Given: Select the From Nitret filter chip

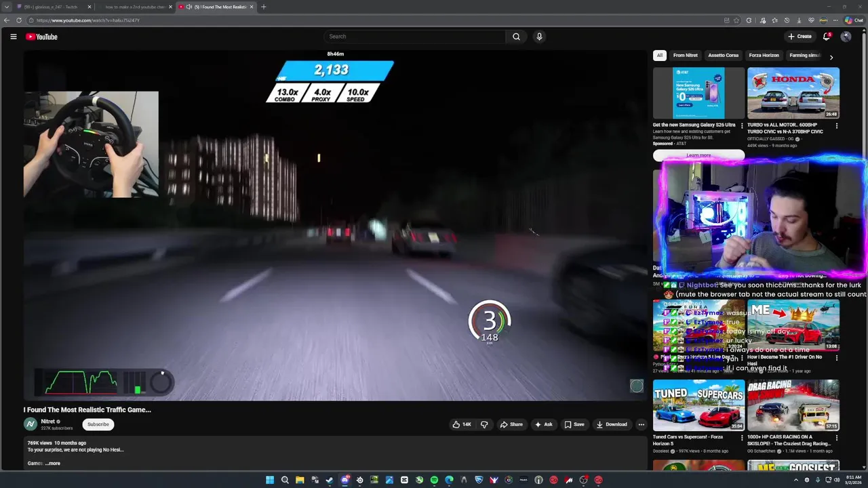Looking at the screenshot, I should (685, 56).
